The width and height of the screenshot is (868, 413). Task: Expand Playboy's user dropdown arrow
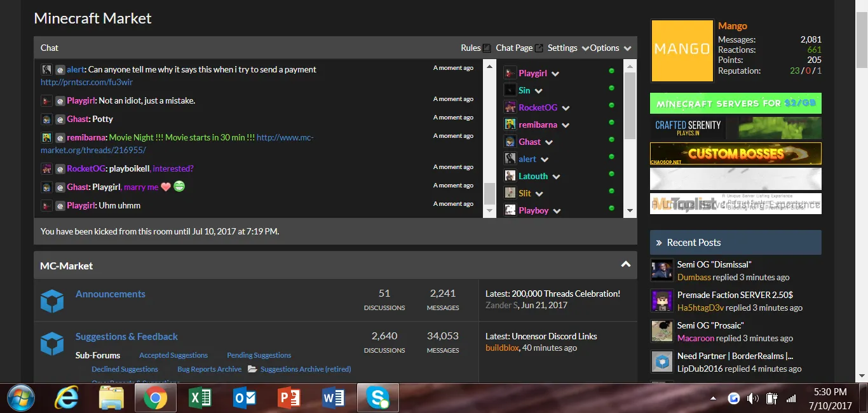(x=557, y=211)
